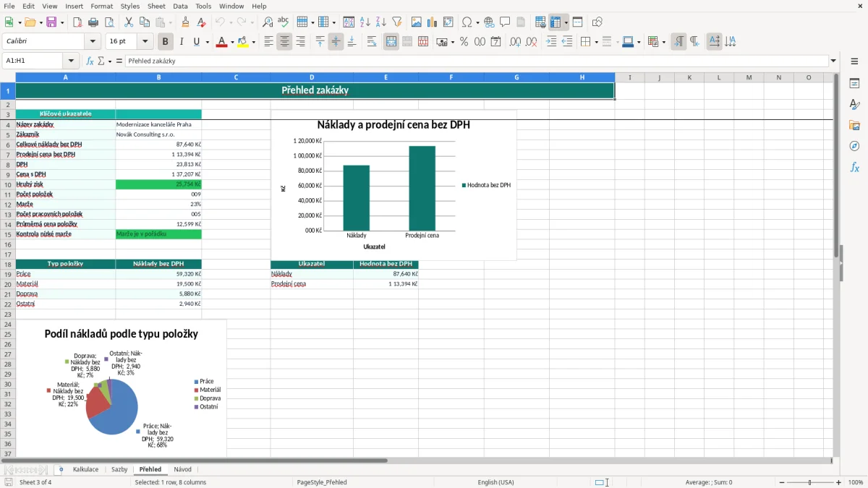The image size is (868, 488).
Task: Click the Clear Direct Formatting icon
Action: pyautogui.click(x=202, y=22)
